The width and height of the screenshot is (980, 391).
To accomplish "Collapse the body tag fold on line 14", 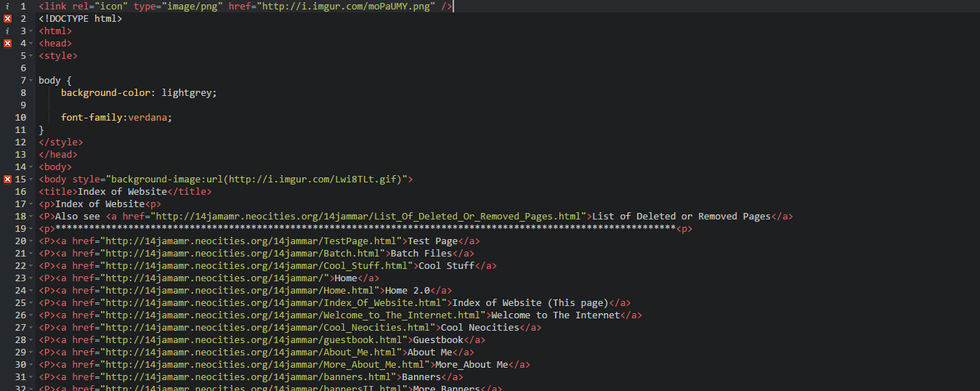I will pos(31,167).
